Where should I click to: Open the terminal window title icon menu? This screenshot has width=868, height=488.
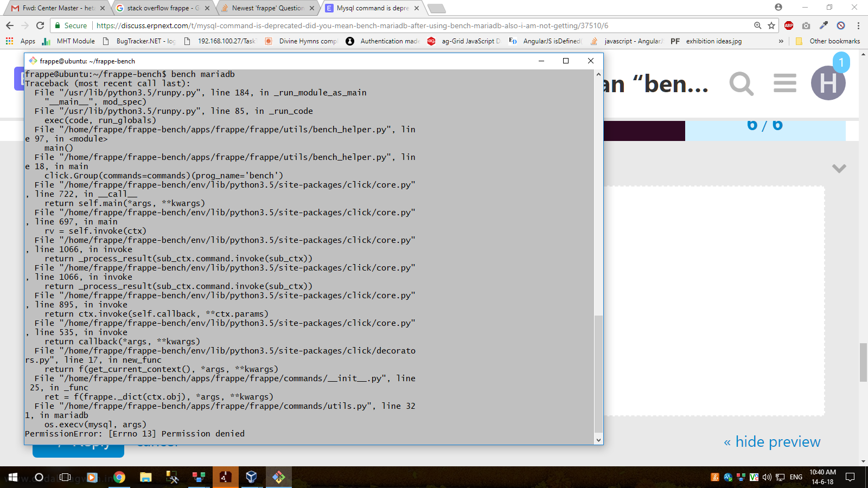coord(33,61)
